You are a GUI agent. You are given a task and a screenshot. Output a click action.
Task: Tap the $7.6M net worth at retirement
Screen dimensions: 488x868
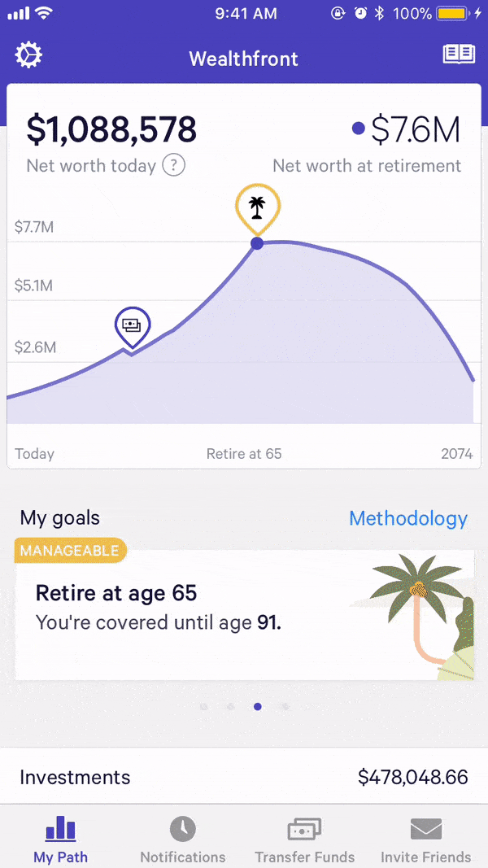tap(415, 129)
